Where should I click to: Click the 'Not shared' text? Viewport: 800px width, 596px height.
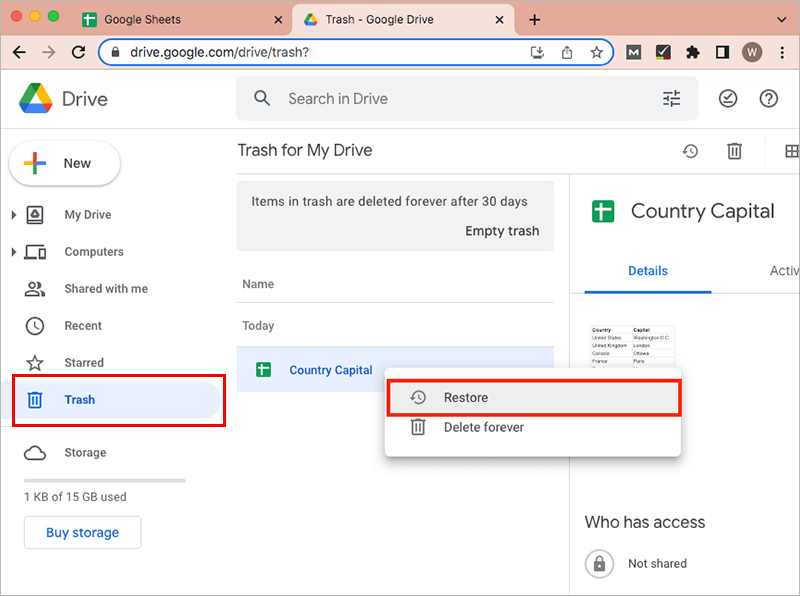[x=657, y=563]
